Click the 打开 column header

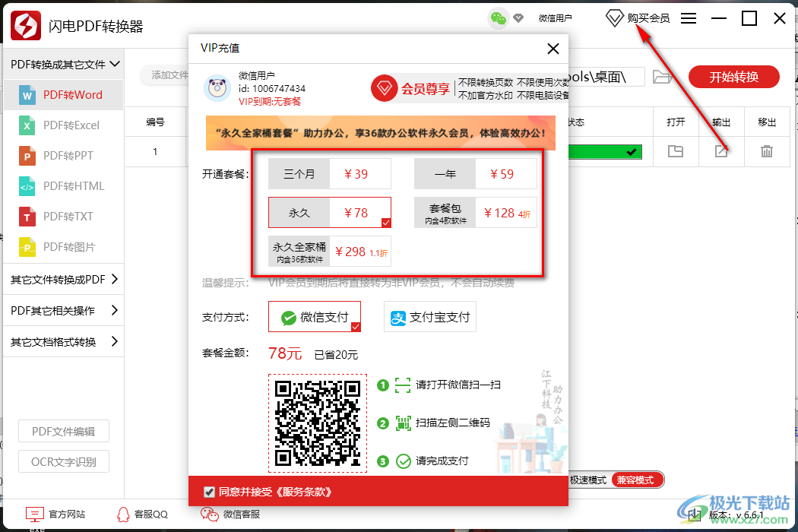(676, 122)
